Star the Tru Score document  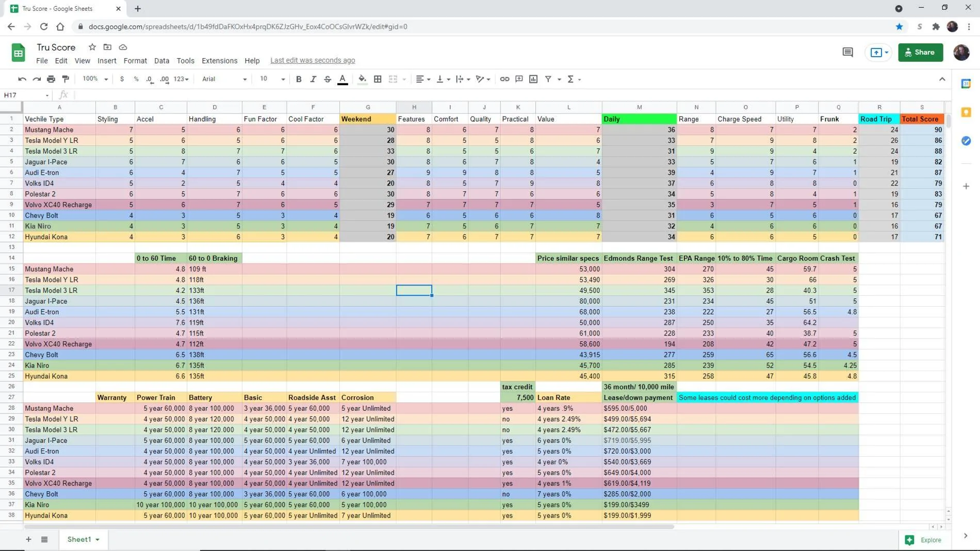pyautogui.click(x=92, y=47)
